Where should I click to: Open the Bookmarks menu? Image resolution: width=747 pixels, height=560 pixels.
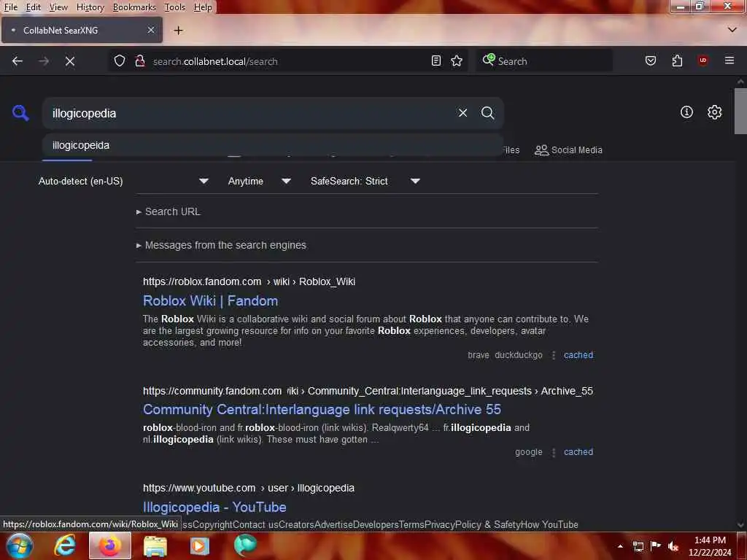pos(134,7)
